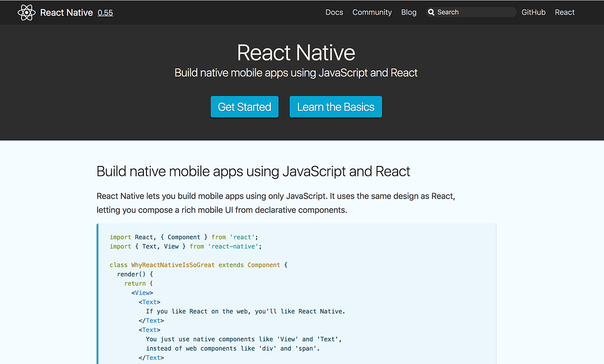Click the large React Native hero heading

click(296, 52)
